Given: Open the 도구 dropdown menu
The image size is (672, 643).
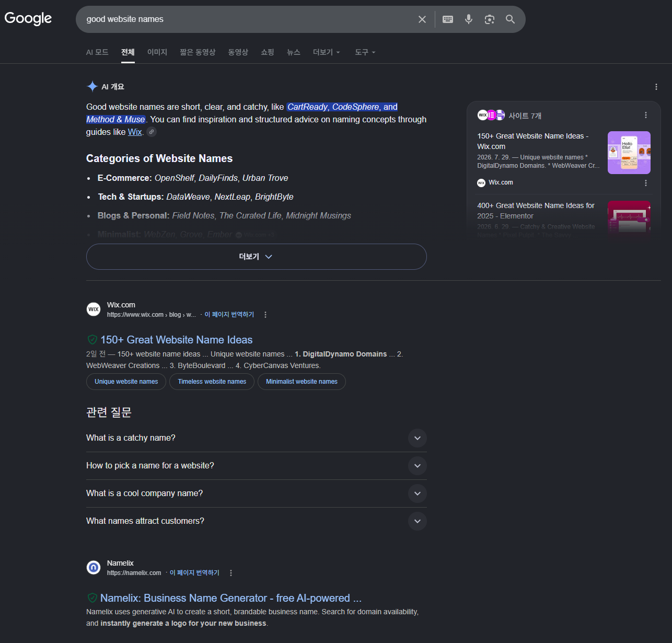Looking at the screenshot, I should pyautogui.click(x=365, y=52).
